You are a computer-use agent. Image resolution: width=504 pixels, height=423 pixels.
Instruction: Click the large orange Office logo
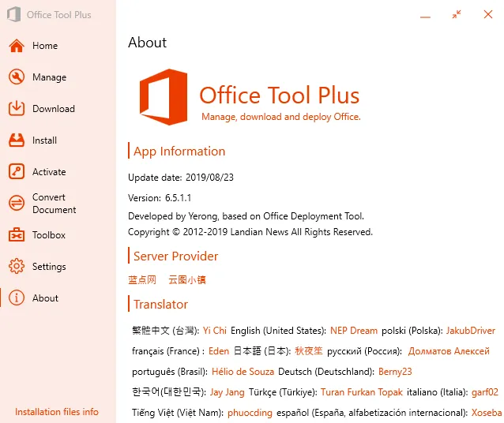164,97
